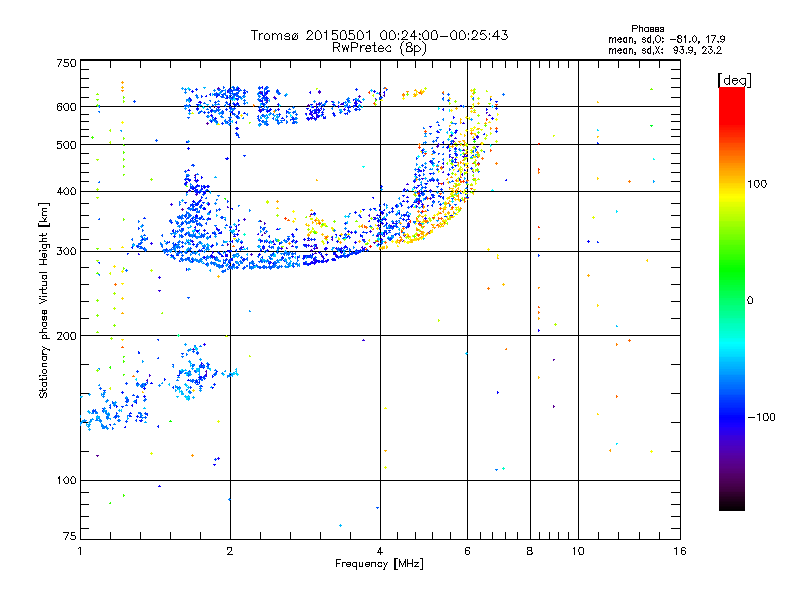Click the x-axis tick label "10"
800x600 pixels.
(x=578, y=551)
